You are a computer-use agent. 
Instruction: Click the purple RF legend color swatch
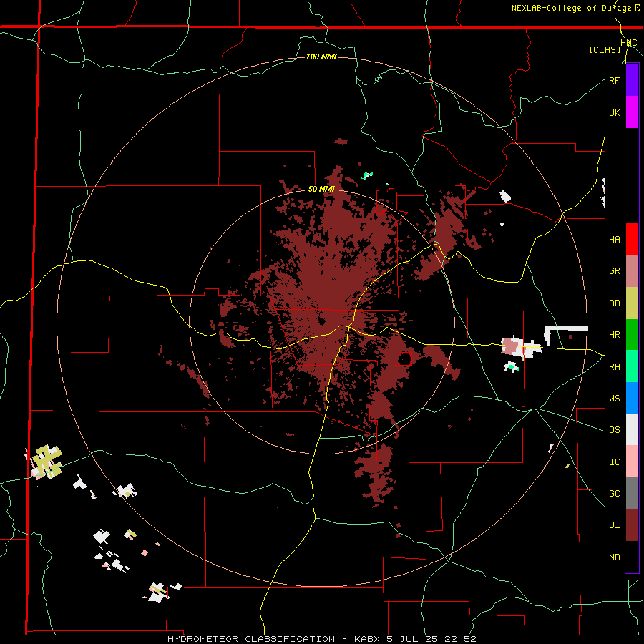(632, 80)
